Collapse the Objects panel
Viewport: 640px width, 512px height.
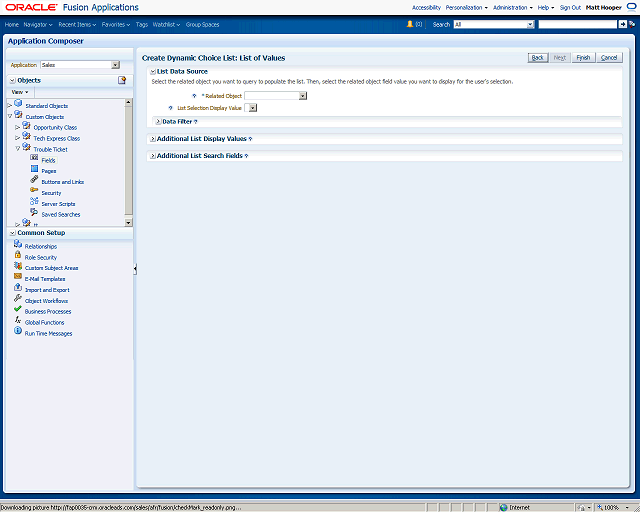click(x=12, y=81)
